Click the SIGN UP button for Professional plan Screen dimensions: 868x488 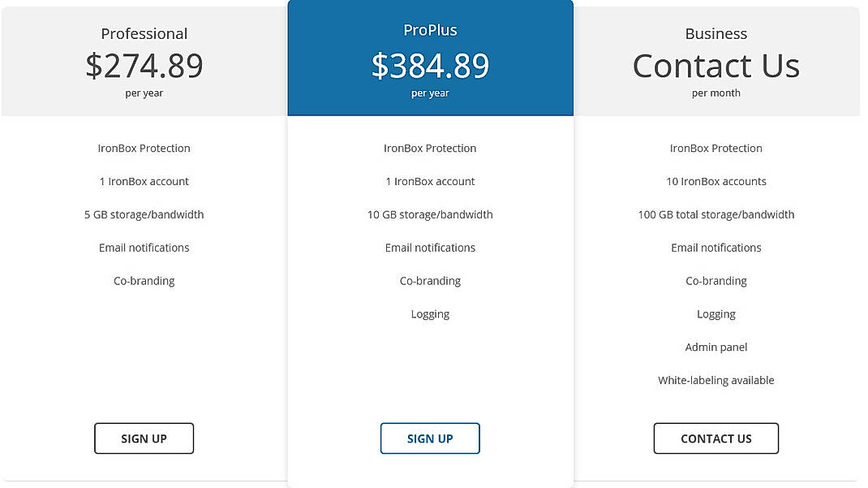click(x=144, y=438)
